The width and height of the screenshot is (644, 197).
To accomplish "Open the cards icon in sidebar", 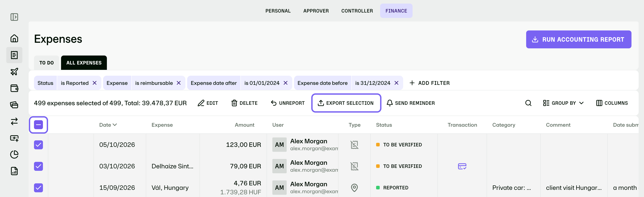I will tap(14, 105).
